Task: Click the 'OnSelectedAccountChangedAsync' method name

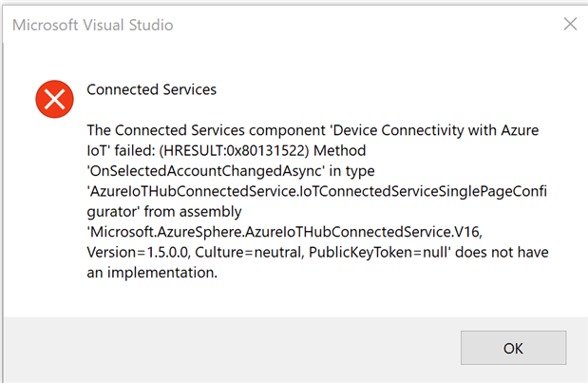Action: (x=206, y=171)
